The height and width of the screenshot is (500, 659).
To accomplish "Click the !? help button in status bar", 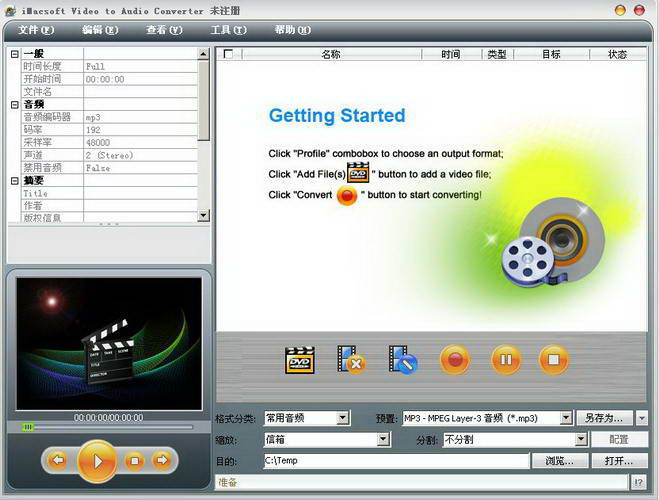I will coord(638,482).
